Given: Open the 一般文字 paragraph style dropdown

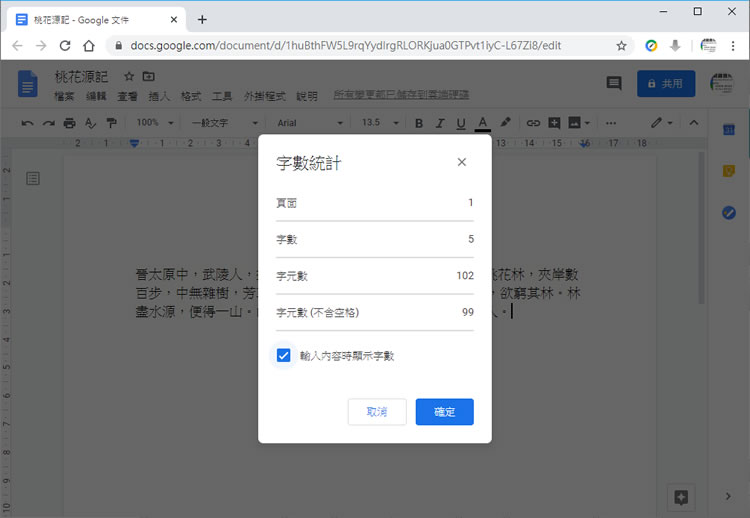Looking at the screenshot, I should (x=224, y=123).
